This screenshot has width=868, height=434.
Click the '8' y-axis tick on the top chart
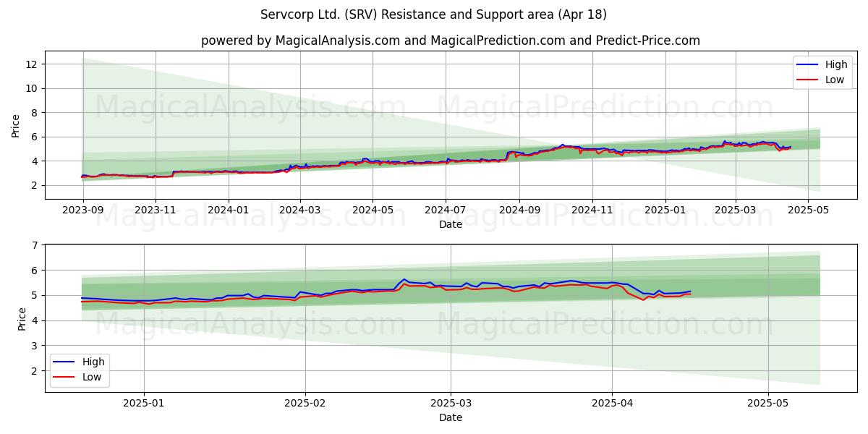point(35,113)
